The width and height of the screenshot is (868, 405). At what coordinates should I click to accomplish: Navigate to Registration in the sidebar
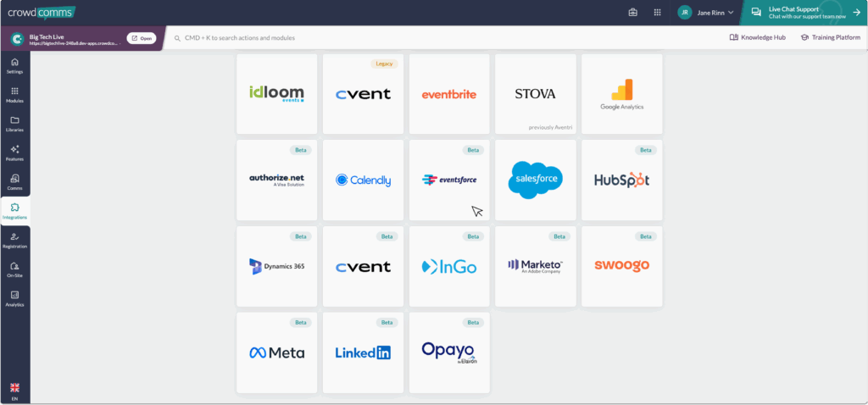(14, 240)
